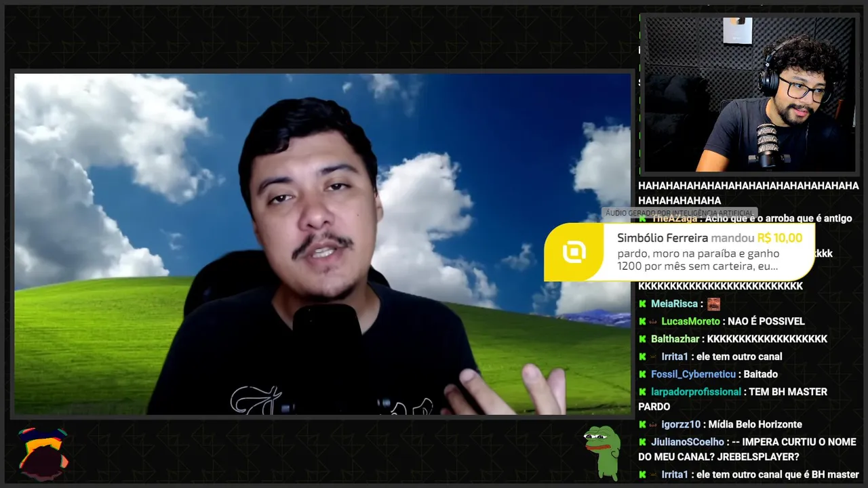Click the main video with sky background

322,244
